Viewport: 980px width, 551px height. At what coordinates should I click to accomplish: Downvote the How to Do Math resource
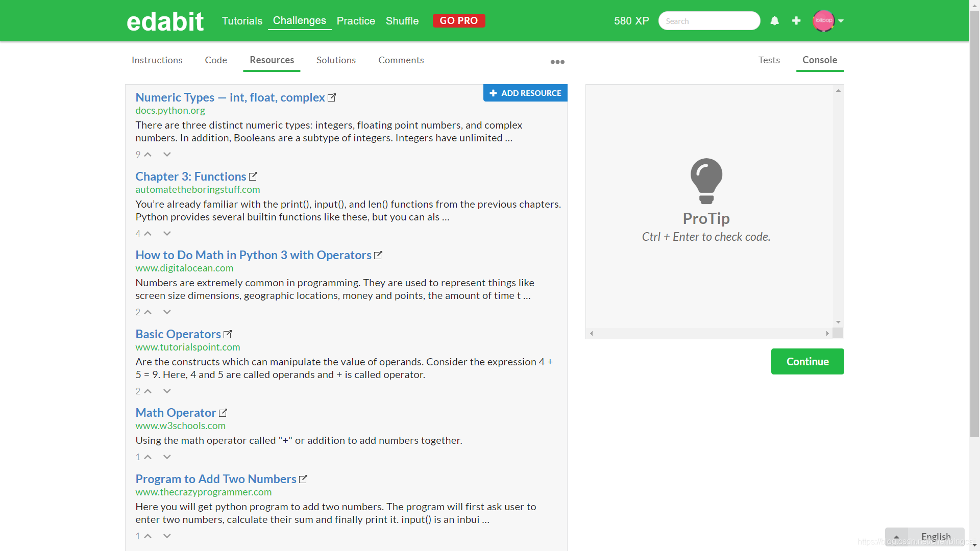tap(167, 312)
